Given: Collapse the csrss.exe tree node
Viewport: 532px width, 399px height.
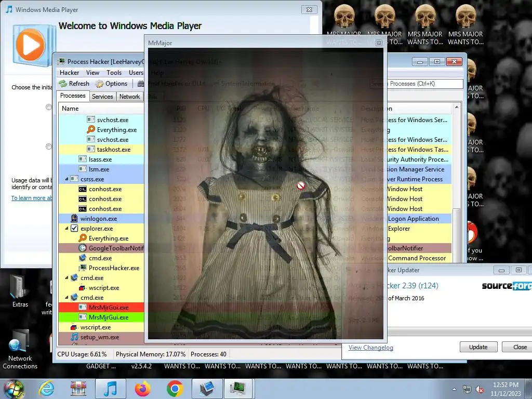Looking at the screenshot, I should pos(66,179).
